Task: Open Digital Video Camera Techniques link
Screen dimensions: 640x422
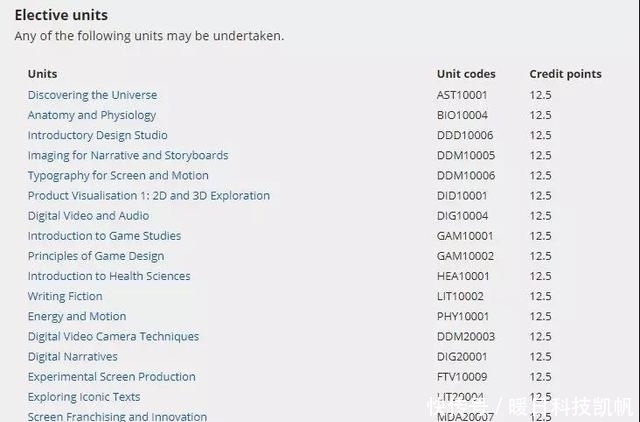Action: [113, 336]
